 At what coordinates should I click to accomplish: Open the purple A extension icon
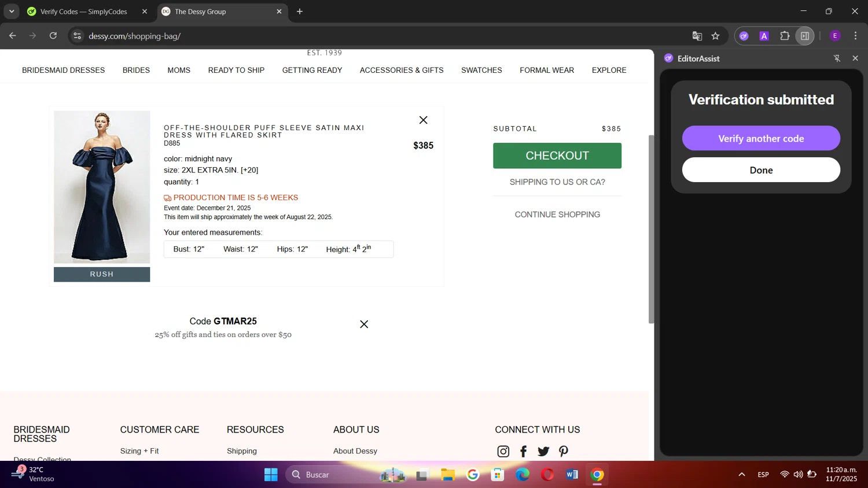(764, 36)
